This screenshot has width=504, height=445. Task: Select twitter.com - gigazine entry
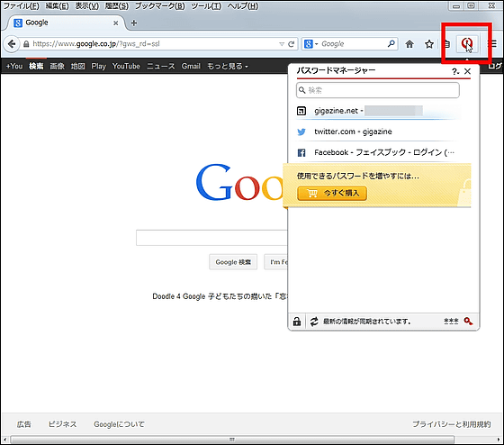click(x=378, y=132)
